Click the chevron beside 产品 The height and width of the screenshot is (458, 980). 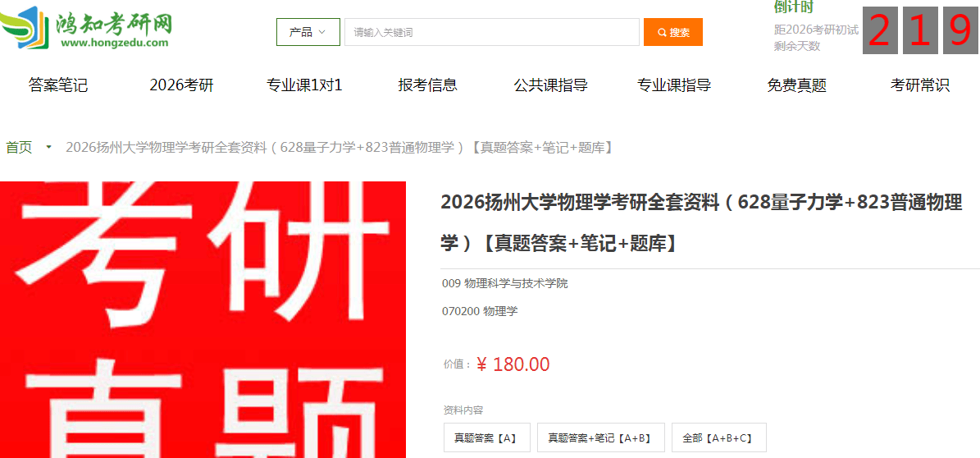[321, 32]
